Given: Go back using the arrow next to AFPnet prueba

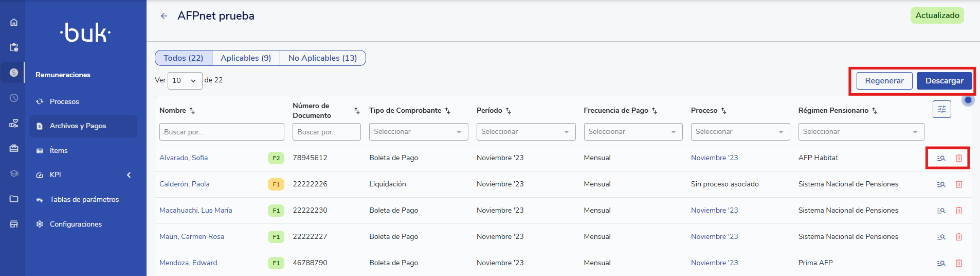Looking at the screenshot, I should click(x=164, y=16).
